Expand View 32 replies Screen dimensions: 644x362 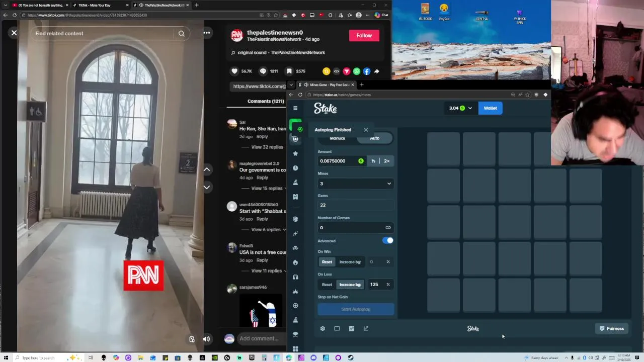tap(267, 147)
